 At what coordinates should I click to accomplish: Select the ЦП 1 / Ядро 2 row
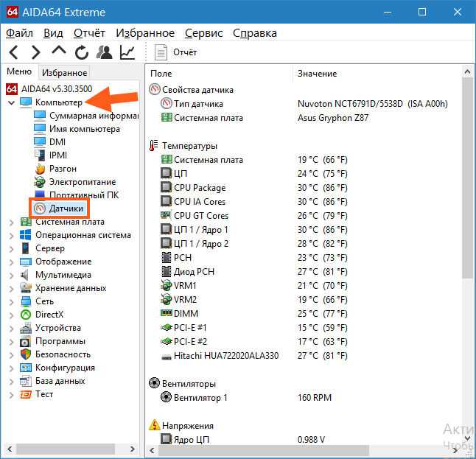(x=253, y=243)
